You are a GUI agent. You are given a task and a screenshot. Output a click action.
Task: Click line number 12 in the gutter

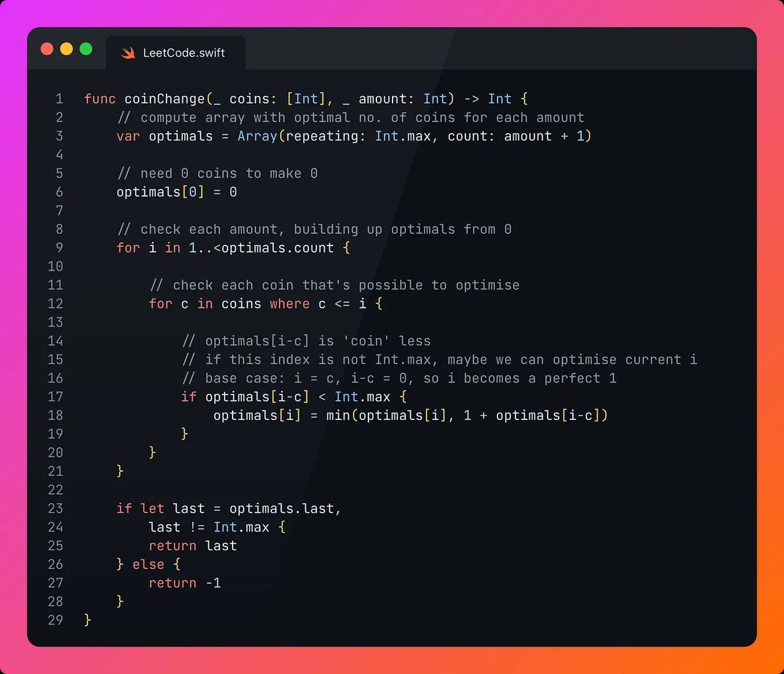[x=56, y=304]
